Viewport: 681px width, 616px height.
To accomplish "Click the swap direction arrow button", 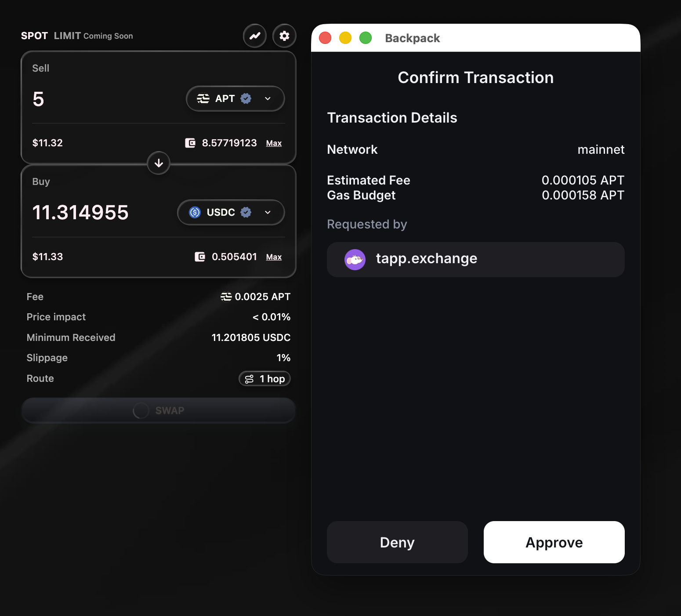I will pyautogui.click(x=159, y=163).
